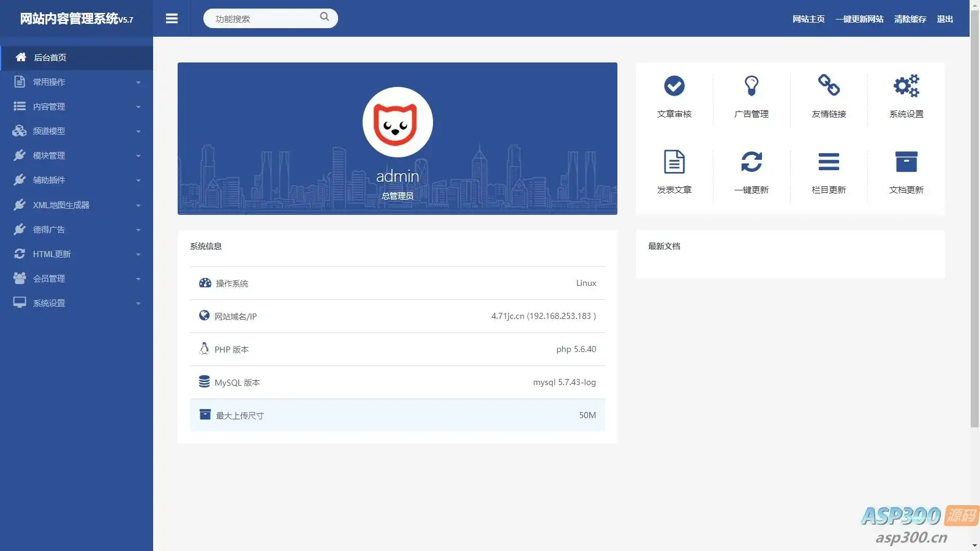Image resolution: width=980 pixels, height=551 pixels.
Task: Click the database icon next to MySQL 版本
Action: click(205, 381)
